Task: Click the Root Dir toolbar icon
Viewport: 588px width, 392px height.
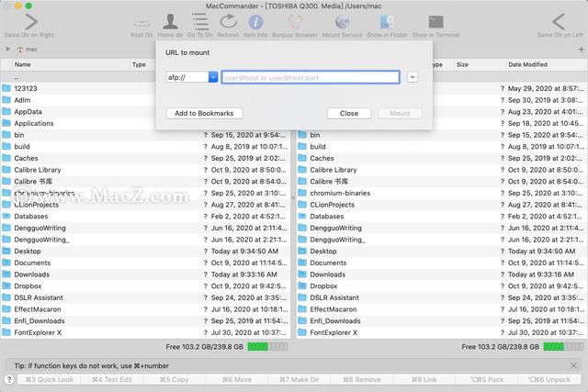Action: click(x=141, y=23)
